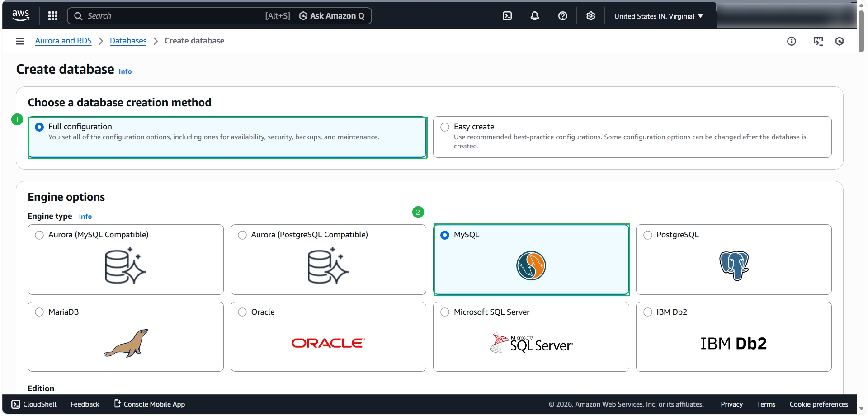Open the settings gear menu
The width and height of the screenshot is (868, 416).
tap(591, 16)
